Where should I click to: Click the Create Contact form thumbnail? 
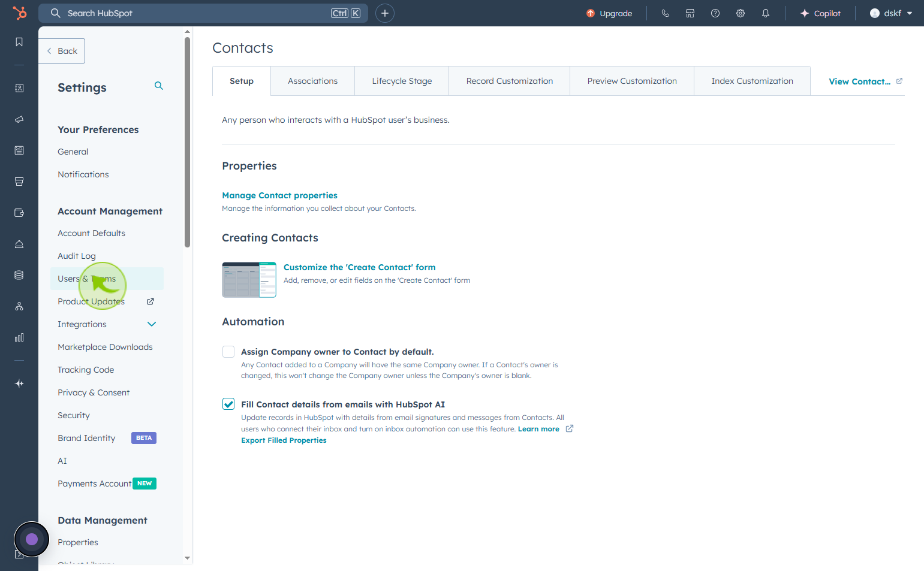coord(249,280)
